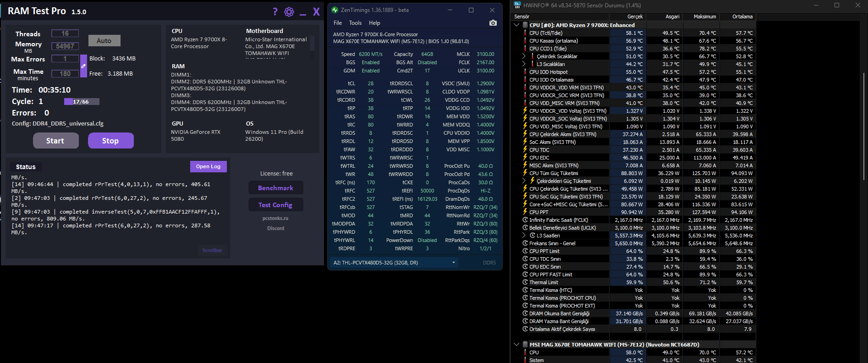868x363 pixels.
Task: Click clock icon beside CPU PPT Limit
Action: pos(525,251)
